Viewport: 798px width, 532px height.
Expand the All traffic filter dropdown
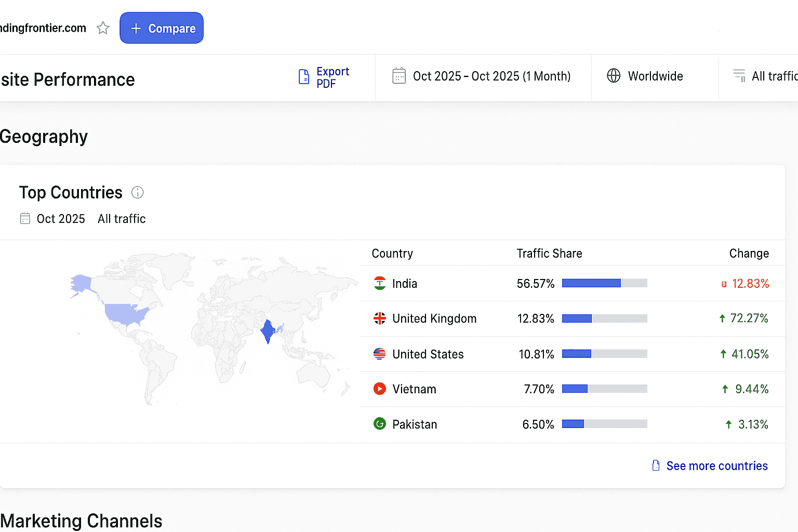(x=765, y=76)
